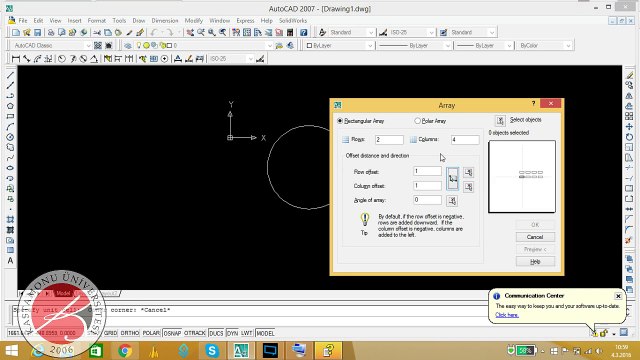The height and width of the screenshot is (360, 640).
Task: Click the Explode tool in Modify toolbar
Action: (x=629, y=240)
